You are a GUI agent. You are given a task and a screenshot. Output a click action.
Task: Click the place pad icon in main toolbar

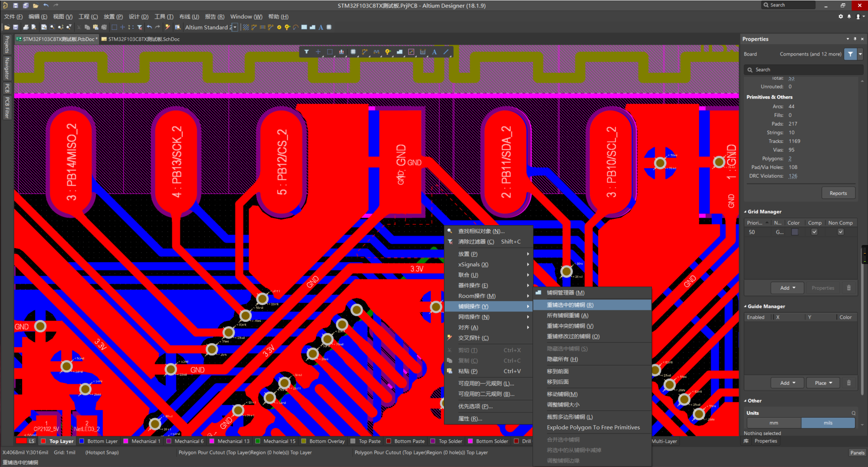pos(279,28)
